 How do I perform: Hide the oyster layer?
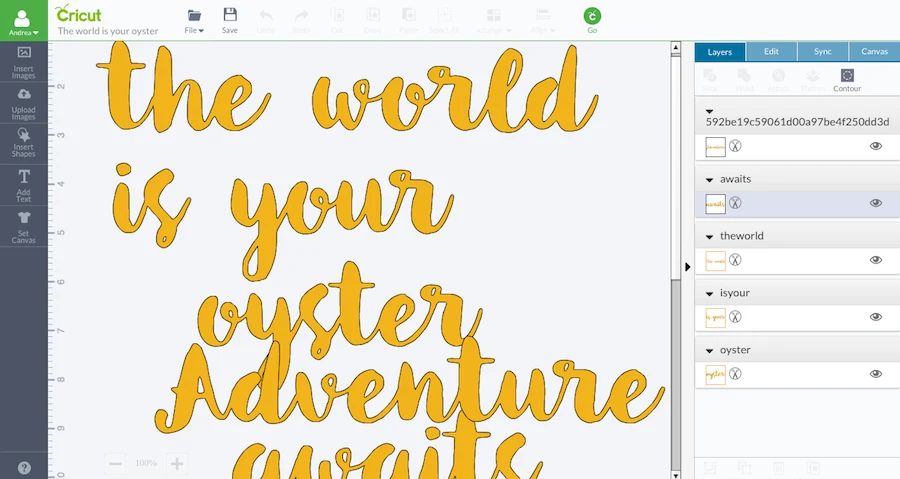tap(876, 374)
